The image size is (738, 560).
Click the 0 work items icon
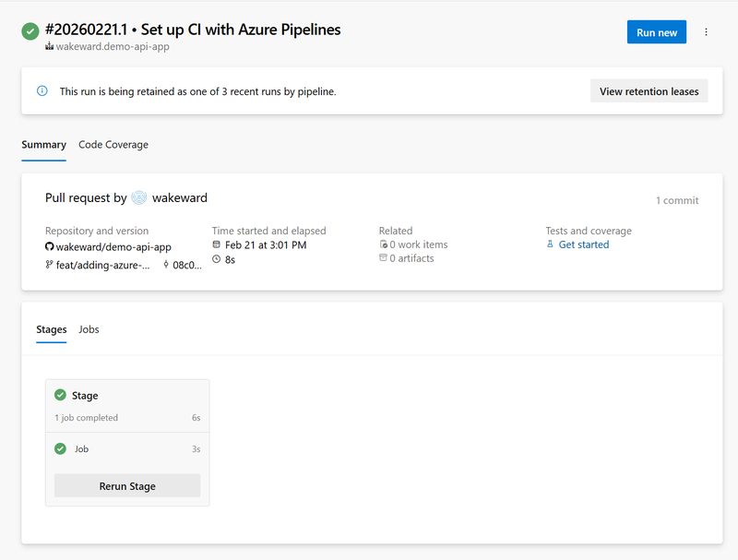[384, 245]
